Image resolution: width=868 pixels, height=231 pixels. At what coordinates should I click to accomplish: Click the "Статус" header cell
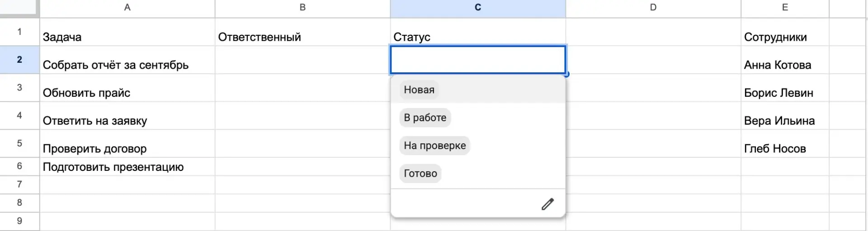[478, 32]
